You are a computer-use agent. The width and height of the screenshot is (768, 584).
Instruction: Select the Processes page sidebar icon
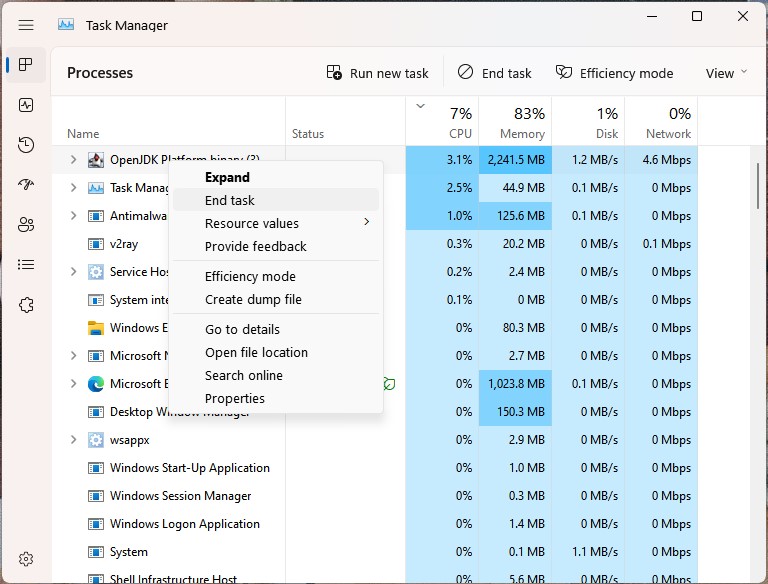pos(26,64)
